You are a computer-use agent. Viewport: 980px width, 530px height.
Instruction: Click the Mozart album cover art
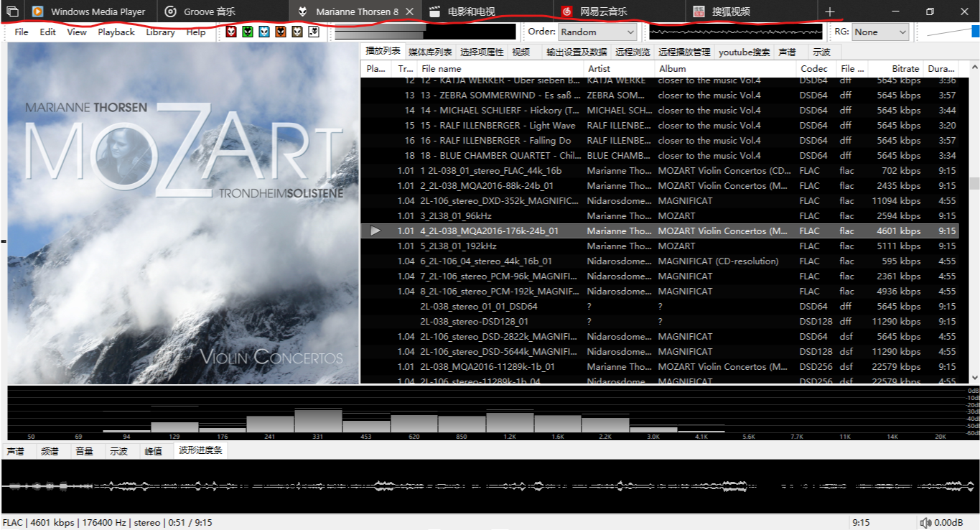(183, 213)
